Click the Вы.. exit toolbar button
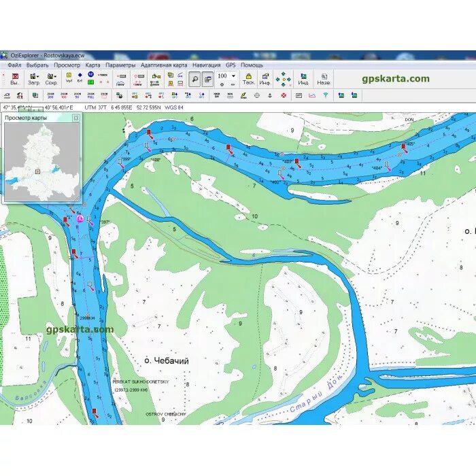Viewport: 476px width, 476px height. click(x=15, y=79)
